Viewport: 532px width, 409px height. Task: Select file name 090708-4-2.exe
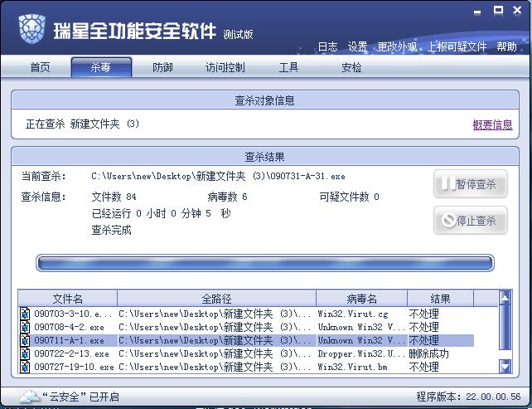point(70,327)
